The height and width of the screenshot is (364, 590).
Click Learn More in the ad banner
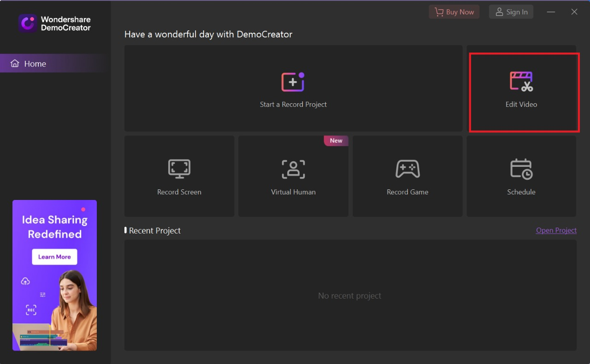coord(54,257)
